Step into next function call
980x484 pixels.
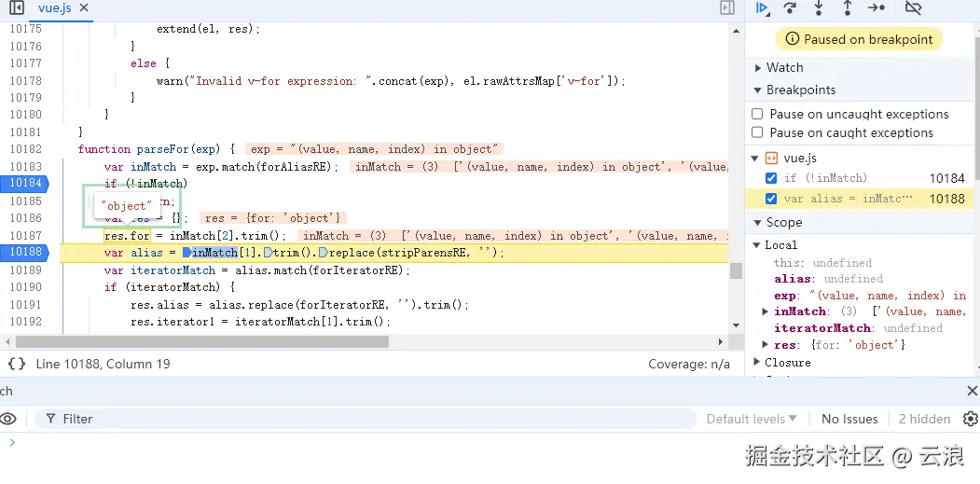click(x=819, y=8)
